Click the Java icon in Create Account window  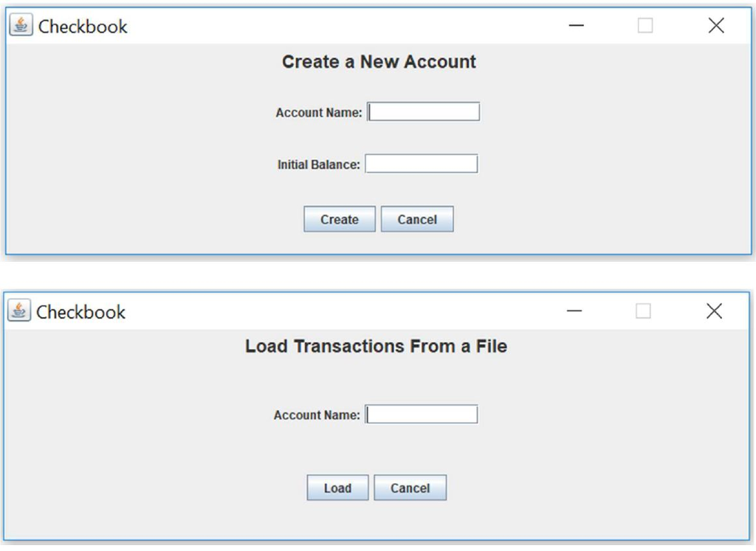(x=21, y=25)
